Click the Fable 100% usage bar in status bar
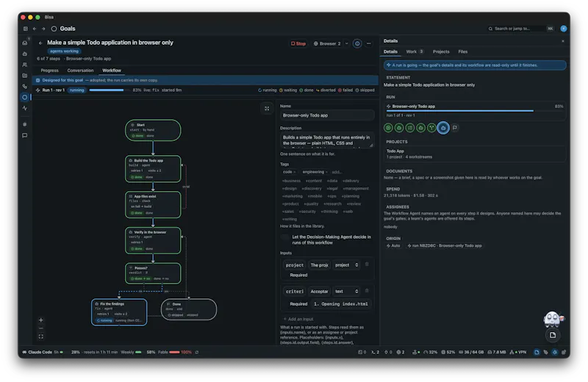The height and width of the screenshot is (382, 588). coord(175,353)
